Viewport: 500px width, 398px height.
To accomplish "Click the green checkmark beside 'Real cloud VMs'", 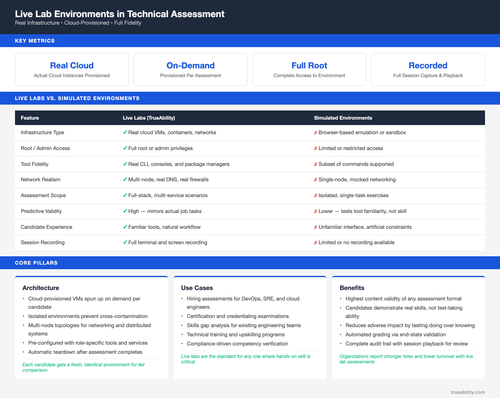I will [125, 132].
